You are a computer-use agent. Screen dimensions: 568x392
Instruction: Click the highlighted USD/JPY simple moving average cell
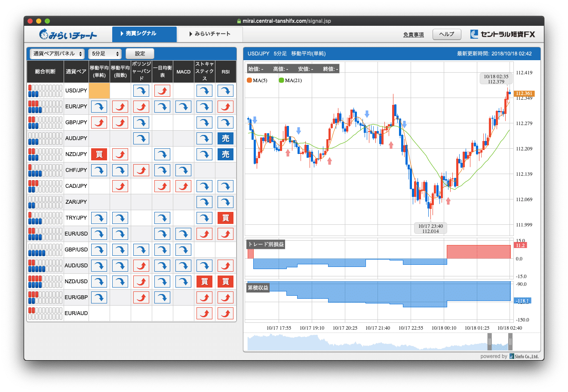click(x=99, y=91)
